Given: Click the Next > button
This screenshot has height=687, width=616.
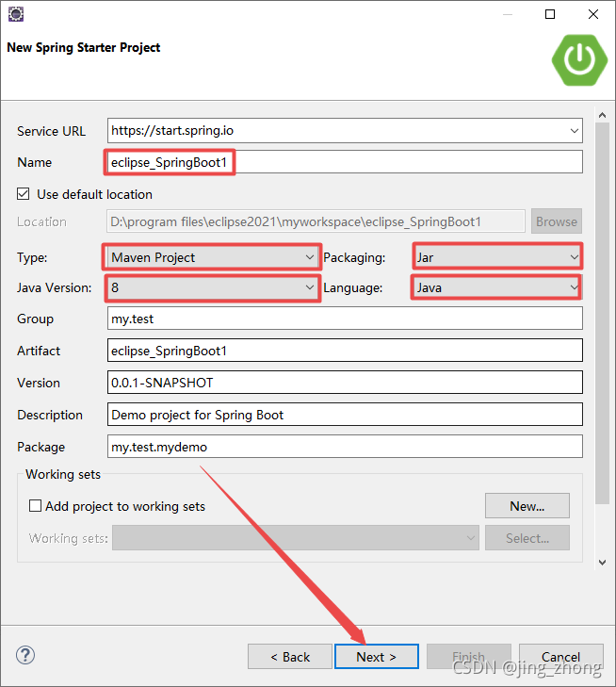Looking at the screenshot, I should tap(377, 656).
